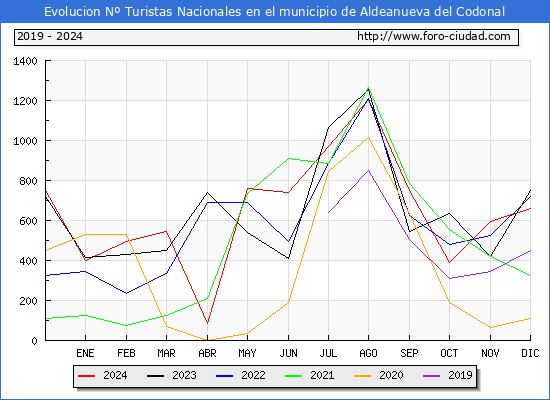Click the JUL month axis label

point(328,353)
